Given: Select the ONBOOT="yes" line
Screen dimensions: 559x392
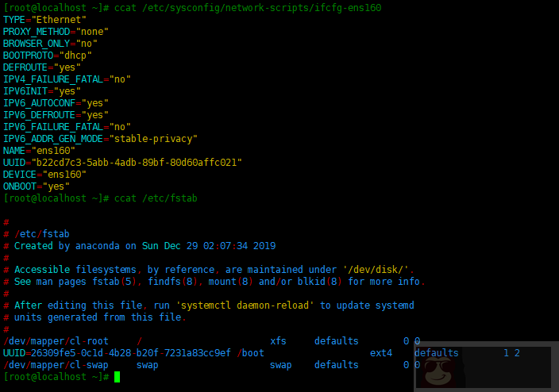Looking at the screenshot, I should coord(37,186).
